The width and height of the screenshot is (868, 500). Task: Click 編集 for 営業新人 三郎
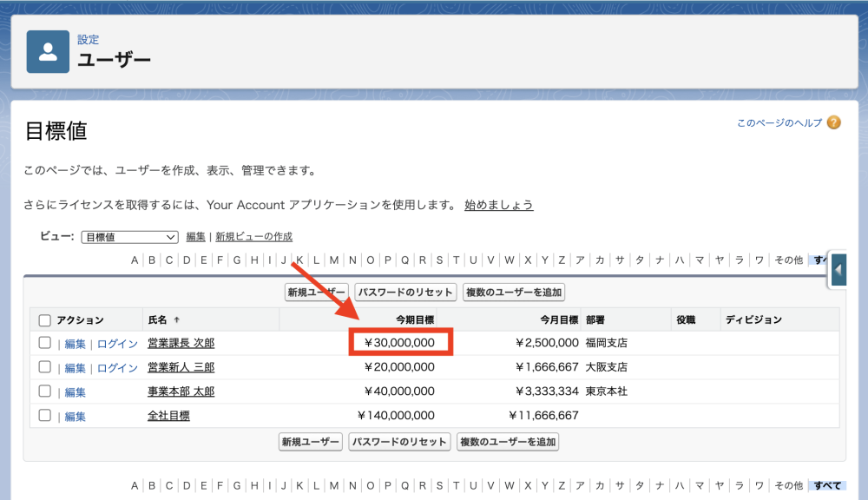(75, 367)
